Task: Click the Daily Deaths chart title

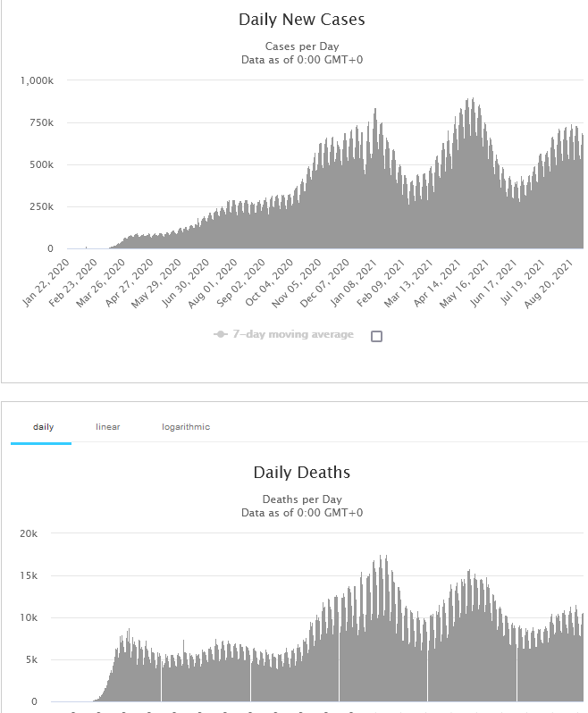Action: coord(302,473)
